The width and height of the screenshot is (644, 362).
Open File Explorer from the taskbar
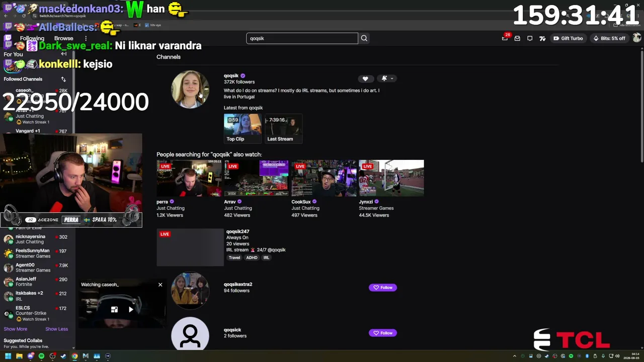point(19,356)
